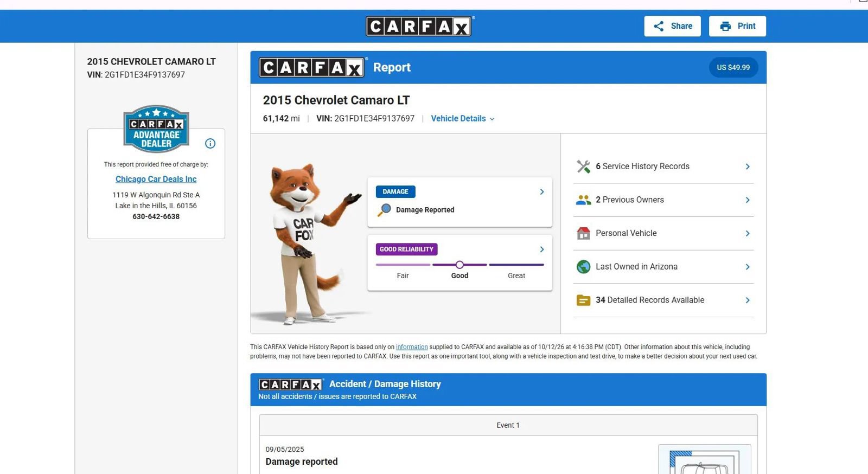Expand the 2 Previous Owners chevron
The image size is (868, 474).
tap(748, 200)
